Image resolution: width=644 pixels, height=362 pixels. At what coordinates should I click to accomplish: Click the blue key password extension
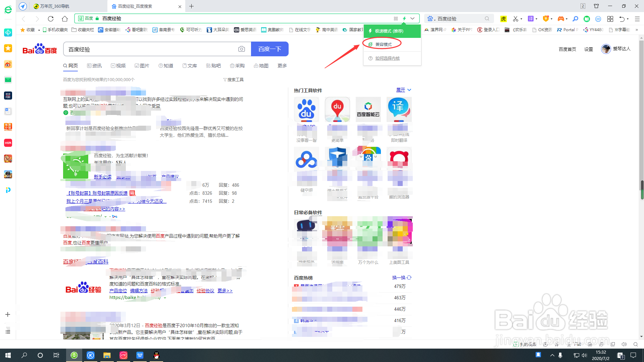[575, 19]
